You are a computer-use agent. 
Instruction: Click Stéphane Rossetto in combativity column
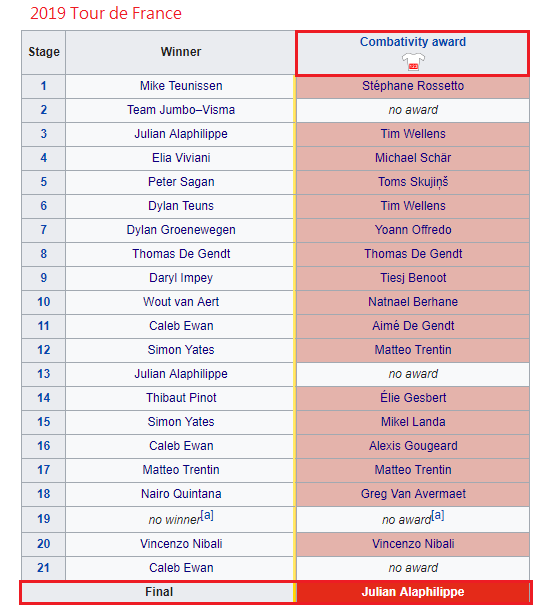pos(413,86)
